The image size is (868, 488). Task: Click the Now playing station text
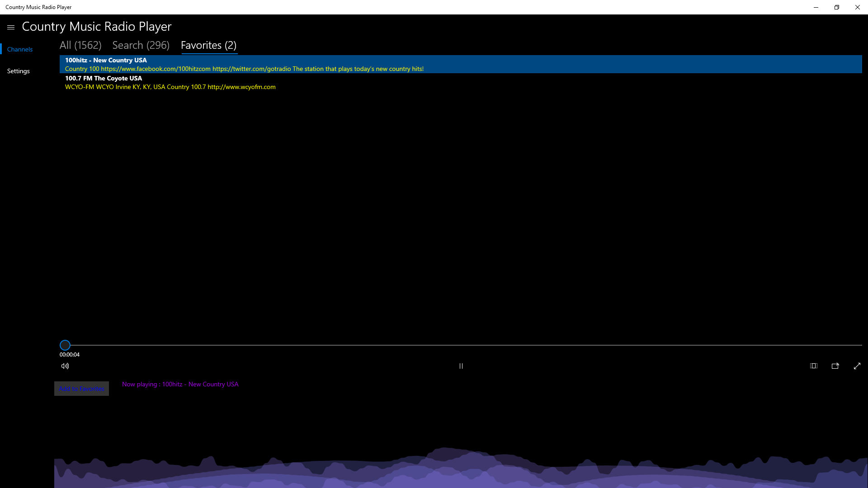tap(180, 384)
